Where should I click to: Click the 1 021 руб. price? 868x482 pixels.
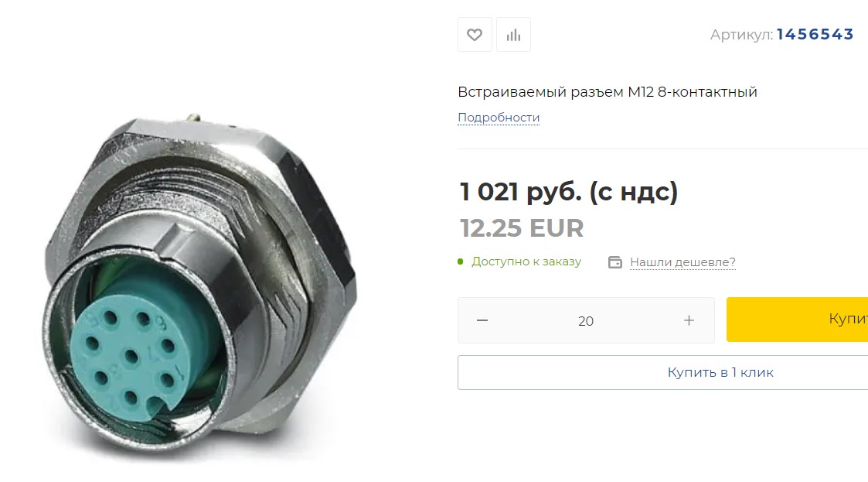569,192
